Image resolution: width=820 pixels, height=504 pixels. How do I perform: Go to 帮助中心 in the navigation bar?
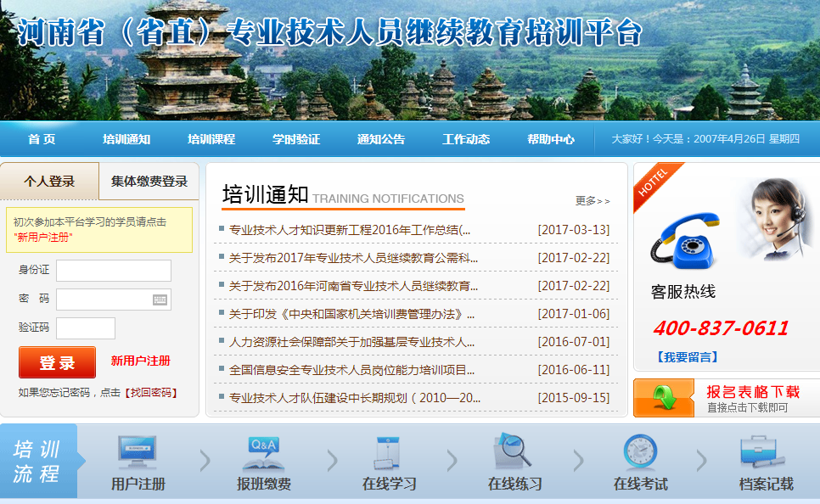pyautogui.click(x=550, y=139)
